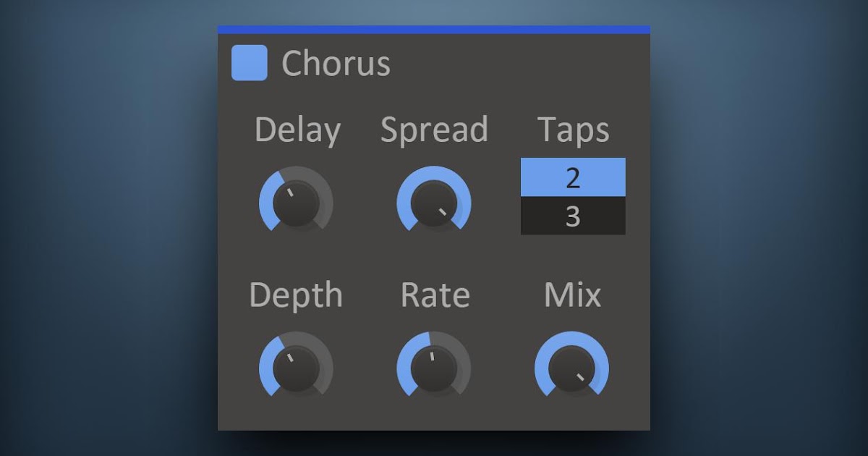Click the Delay label
The image size is (868, 456).
point(297,131)
